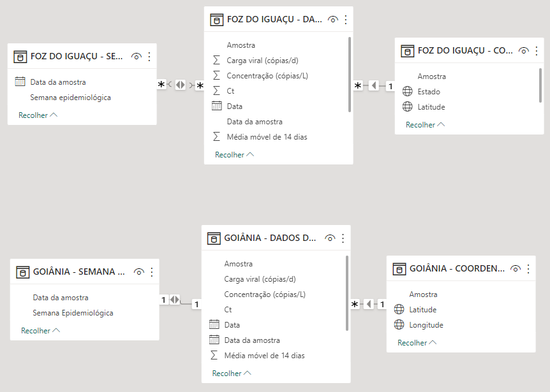Image resolution: width=550 pixels, height=392 pixels.
Task: Open more options for FOZ DO IGUAÇU - DA... table
Action: 346,20
